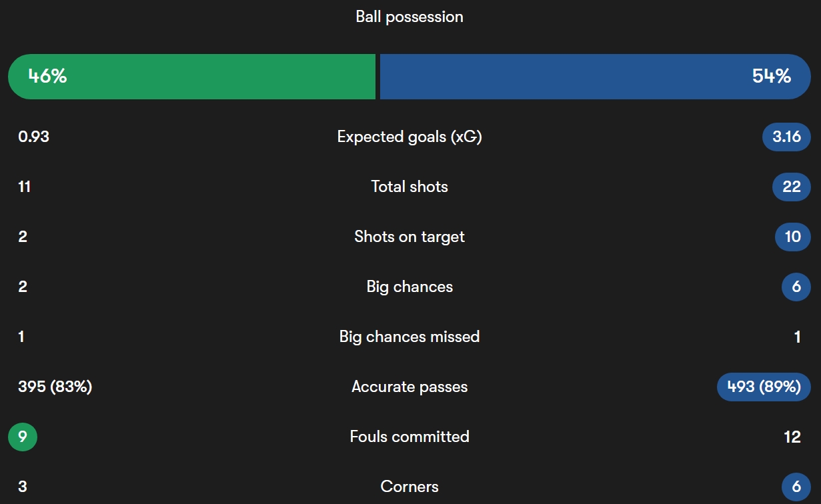
Task: Click the green 46% possession bar
Action: (x=192, y=77)
